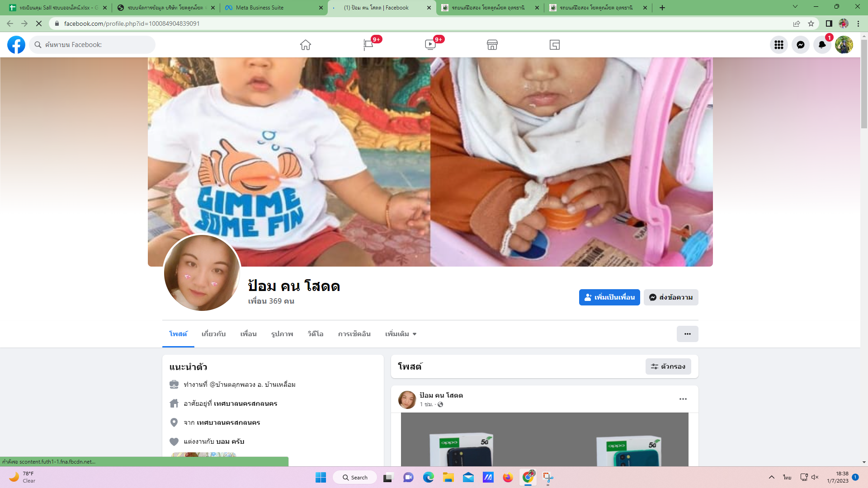Bookmark this page with star icon
This screenshot has width=868, height=488.
click(811, 23)
